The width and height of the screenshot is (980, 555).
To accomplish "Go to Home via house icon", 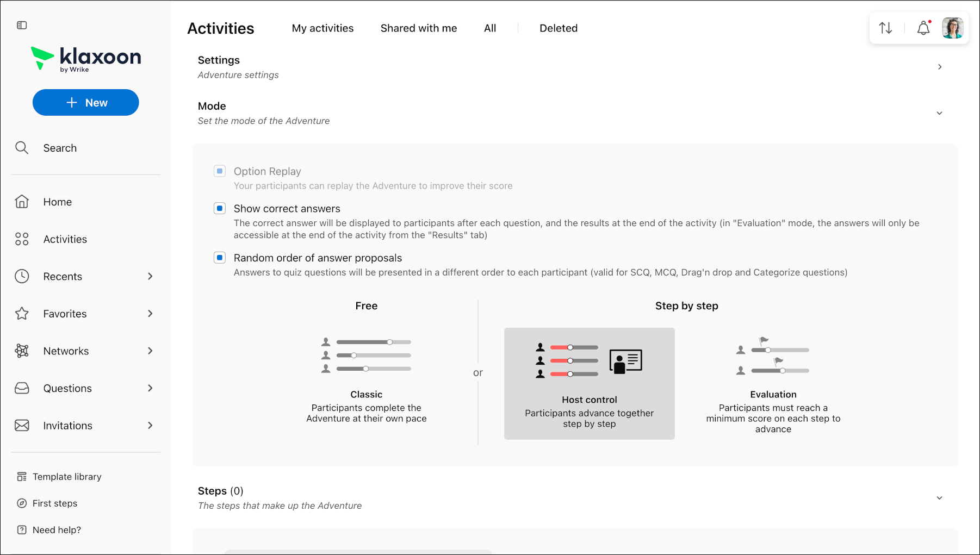I will click(x=22, y=202).
